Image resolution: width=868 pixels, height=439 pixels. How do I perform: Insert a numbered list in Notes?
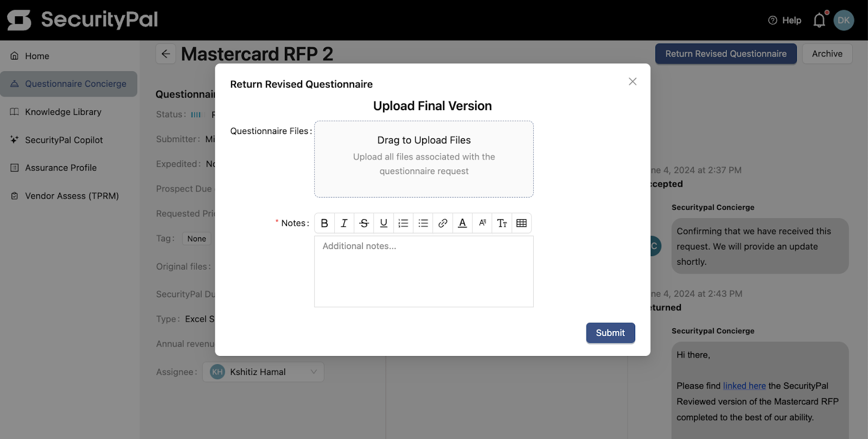tap(403, 223)
